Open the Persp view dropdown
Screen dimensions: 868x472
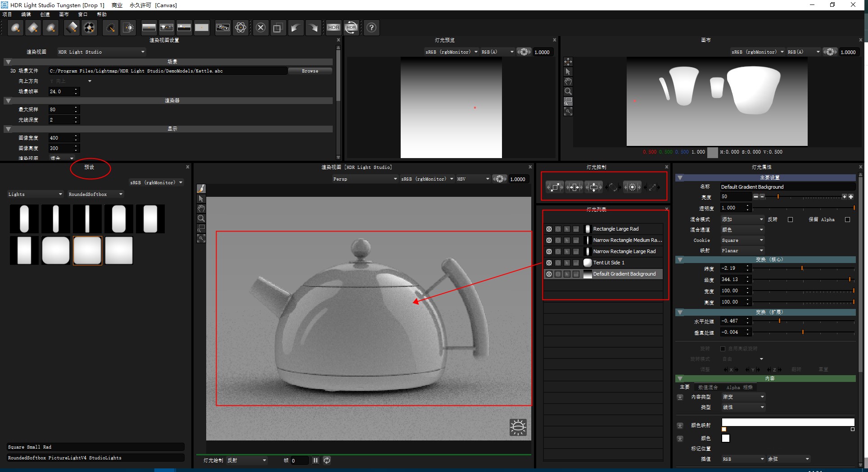[365, 179]
